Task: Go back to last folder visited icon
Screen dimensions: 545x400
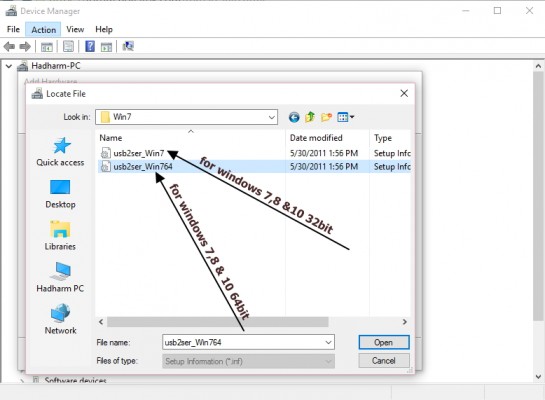Action: [x=294, y=117]
